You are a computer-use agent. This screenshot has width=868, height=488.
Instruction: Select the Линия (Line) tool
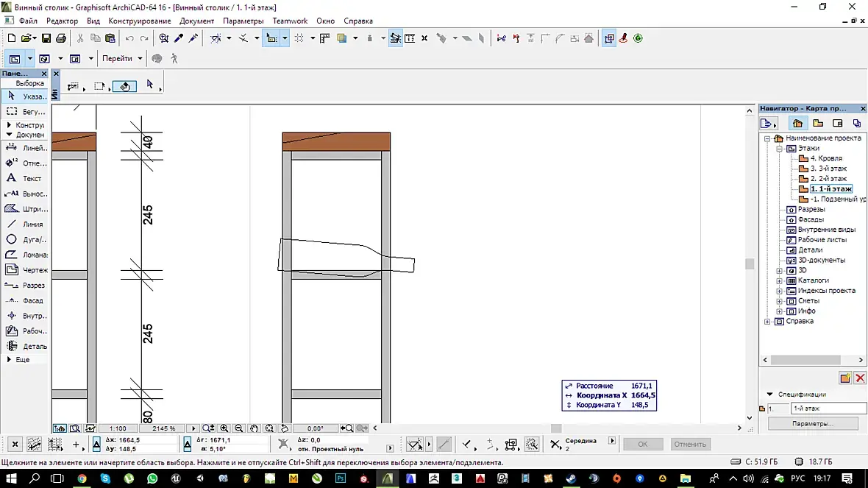25,224
